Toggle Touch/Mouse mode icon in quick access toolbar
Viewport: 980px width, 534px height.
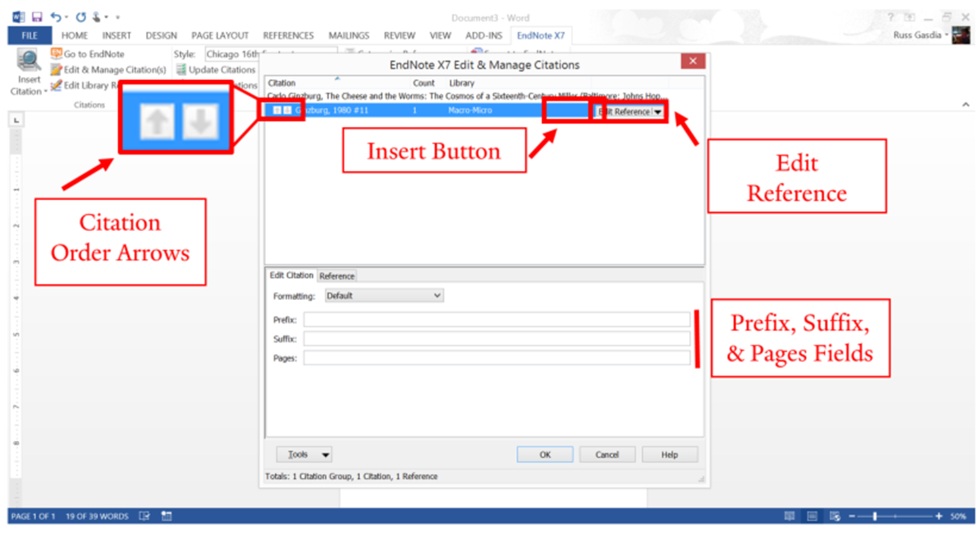97,17
